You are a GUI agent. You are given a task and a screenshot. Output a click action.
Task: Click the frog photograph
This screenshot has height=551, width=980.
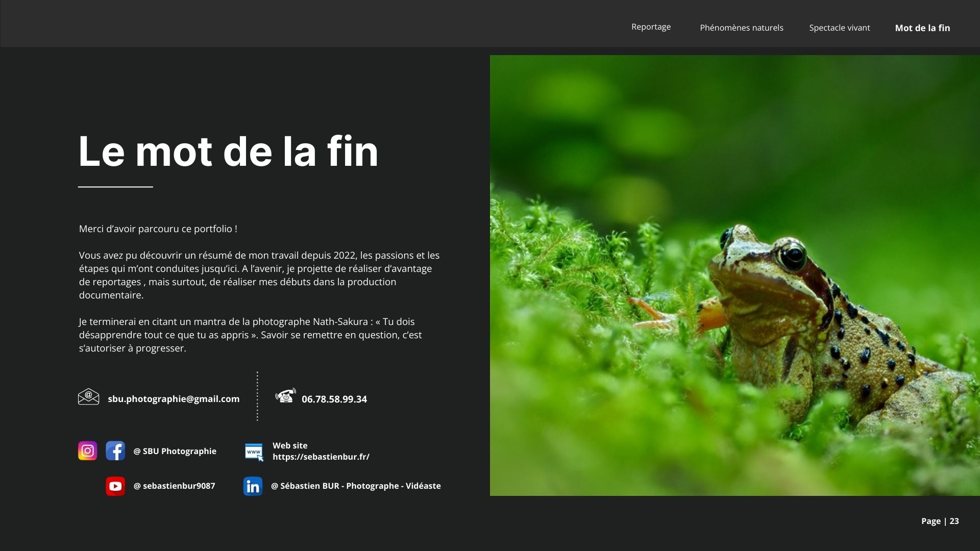pyautogui.click(x=734, y=275)
